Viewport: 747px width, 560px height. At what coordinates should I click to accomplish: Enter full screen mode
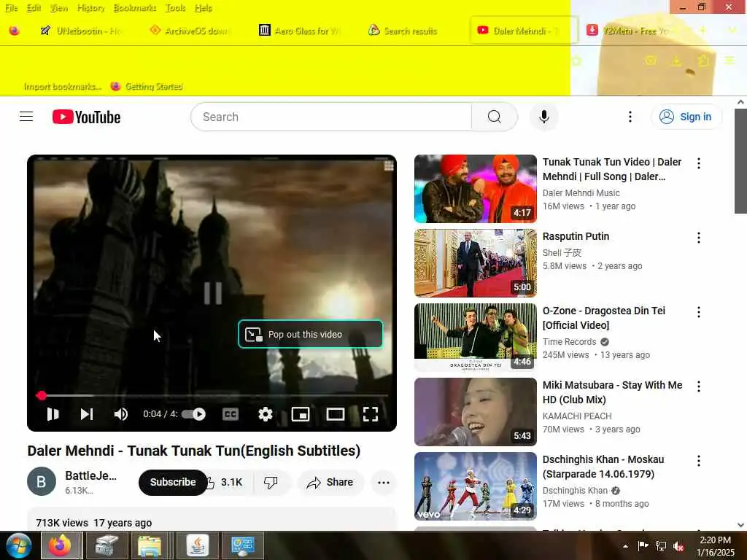(370, 414)
